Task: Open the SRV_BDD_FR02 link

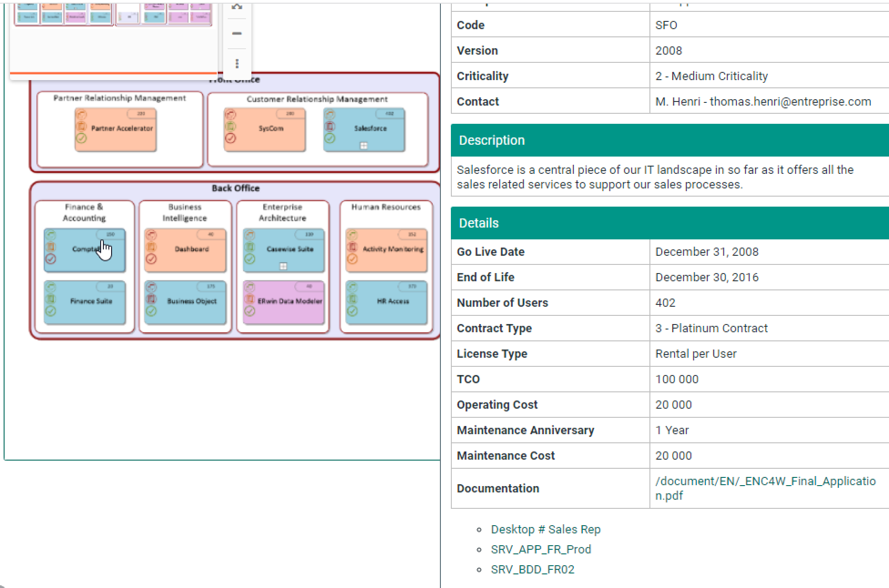Action: 532,569
